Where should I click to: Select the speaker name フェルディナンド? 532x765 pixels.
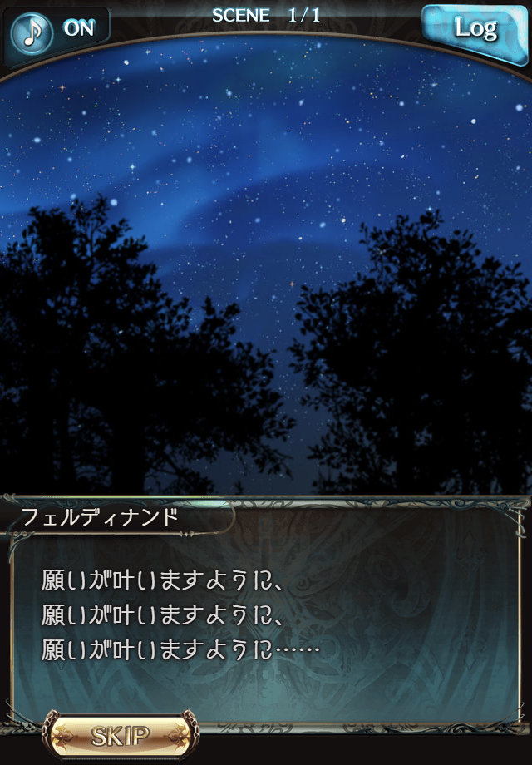pyautogui.click(x=100, y=517)
